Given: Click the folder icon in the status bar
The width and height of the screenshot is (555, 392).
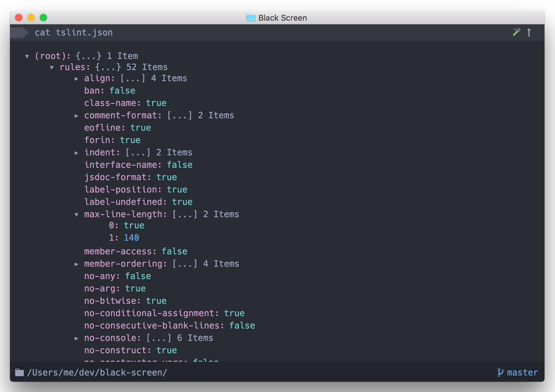Looking at the screenshot, I should [x=20, y=372].
